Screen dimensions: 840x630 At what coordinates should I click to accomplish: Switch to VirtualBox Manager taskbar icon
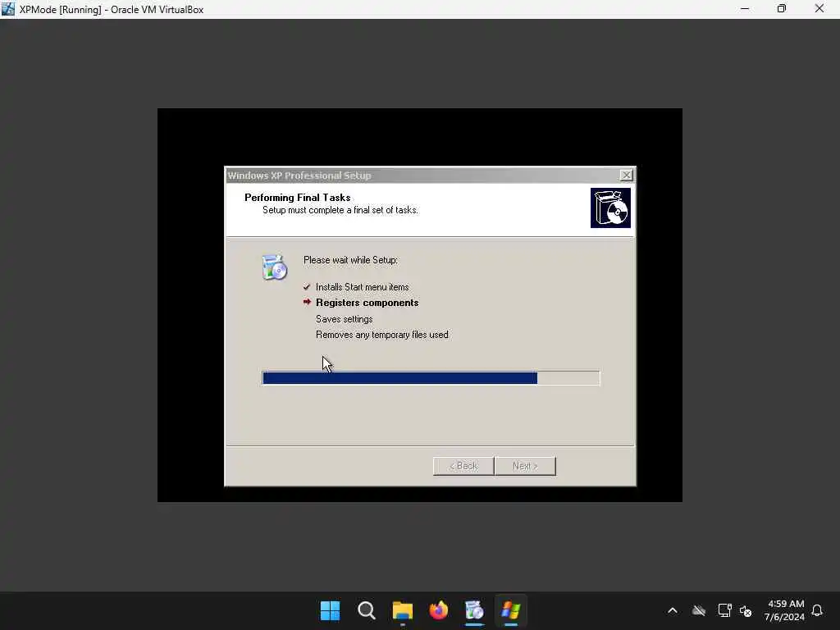[475, 610]
